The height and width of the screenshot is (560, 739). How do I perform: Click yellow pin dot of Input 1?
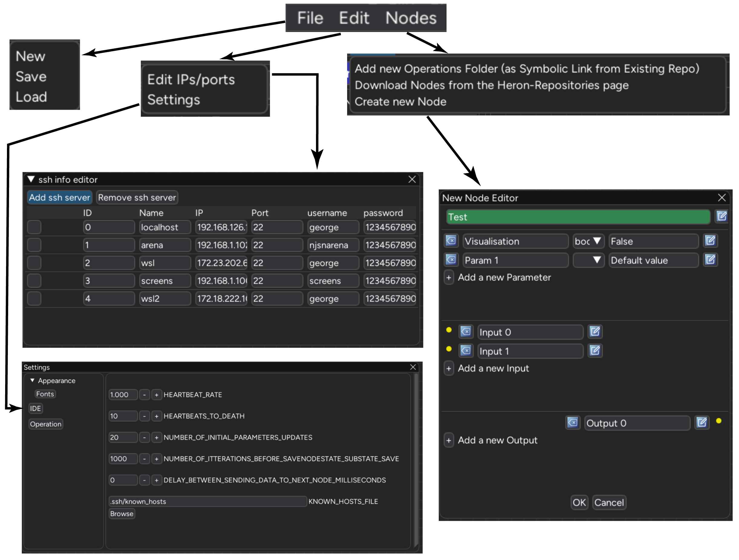tap(449, 349)
